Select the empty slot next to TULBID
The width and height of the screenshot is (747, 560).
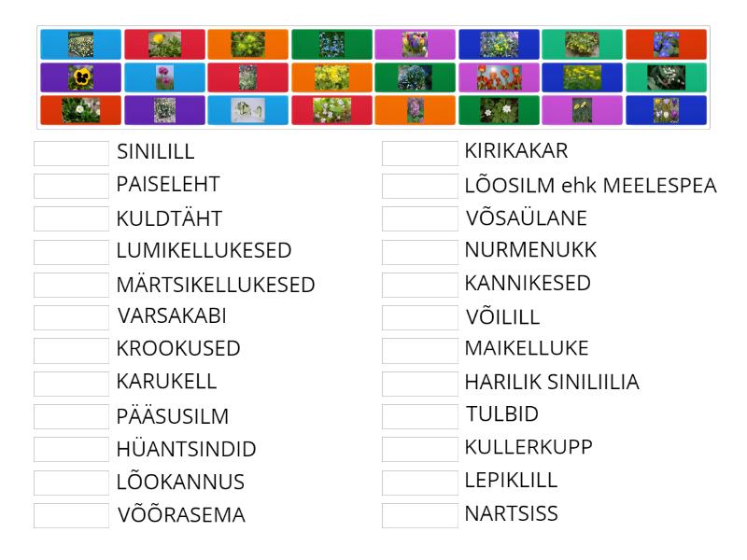(x=419, y=415)
